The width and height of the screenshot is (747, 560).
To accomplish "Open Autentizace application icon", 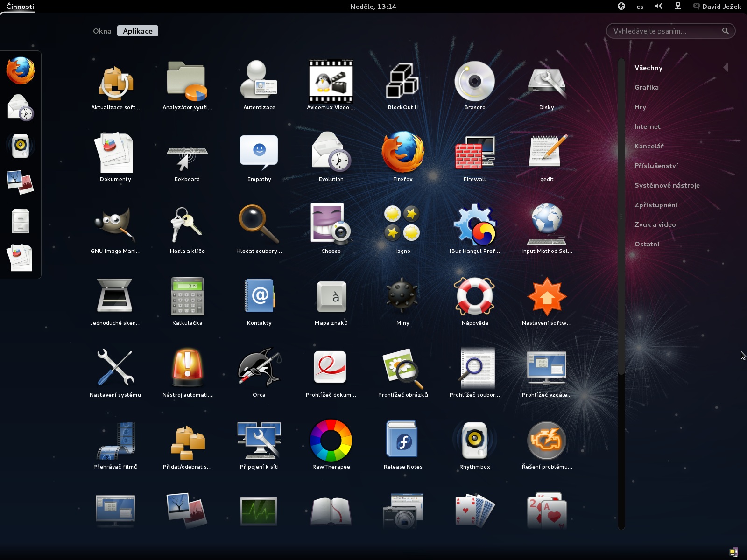I will (259, 80).
